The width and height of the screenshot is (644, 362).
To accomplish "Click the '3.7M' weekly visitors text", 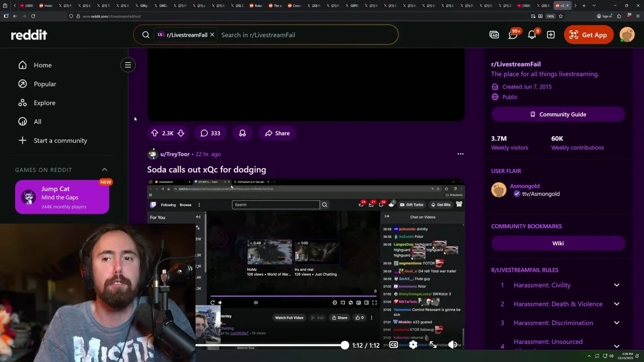I will (499, 138).
